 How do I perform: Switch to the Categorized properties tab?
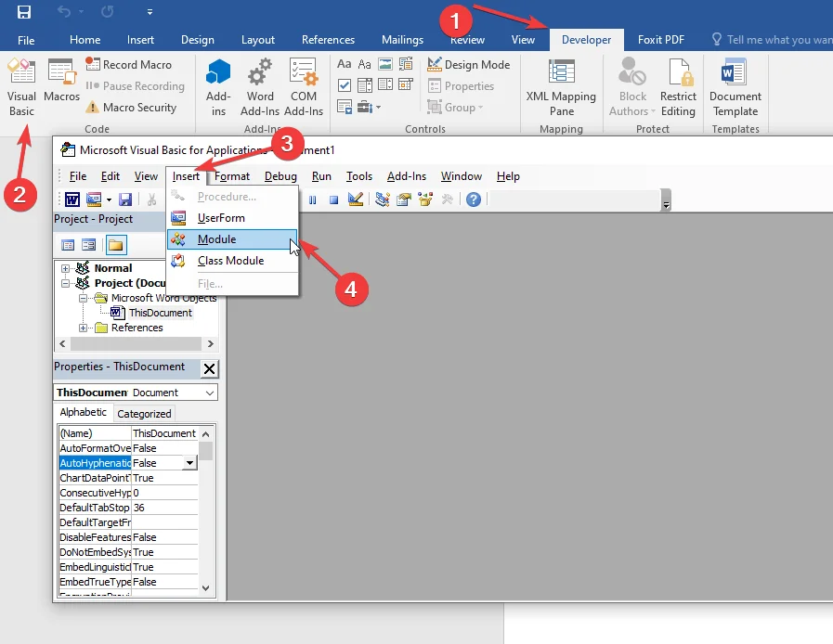[x=144, y=414]
